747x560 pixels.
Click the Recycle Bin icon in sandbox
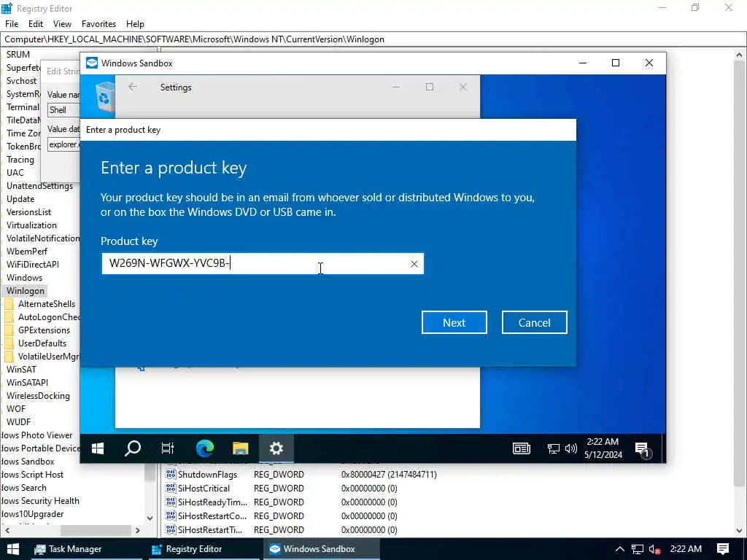(x=104, y=98)
